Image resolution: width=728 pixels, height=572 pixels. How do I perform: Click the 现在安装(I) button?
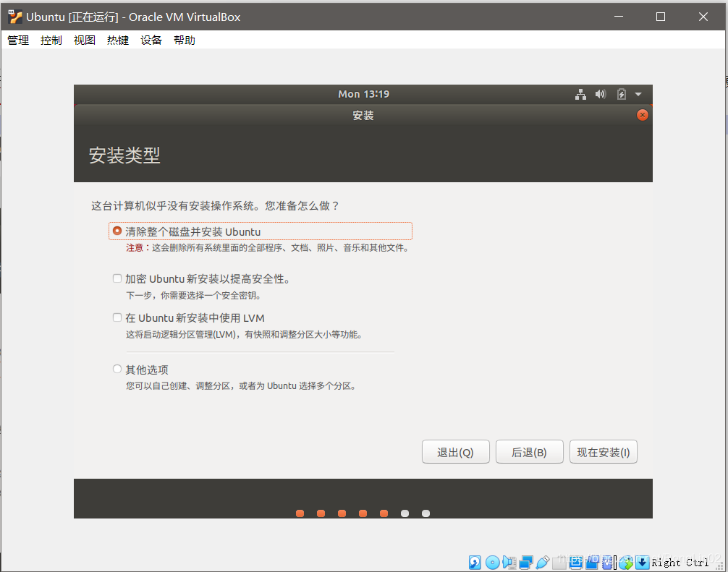click(x=603, y=452)
